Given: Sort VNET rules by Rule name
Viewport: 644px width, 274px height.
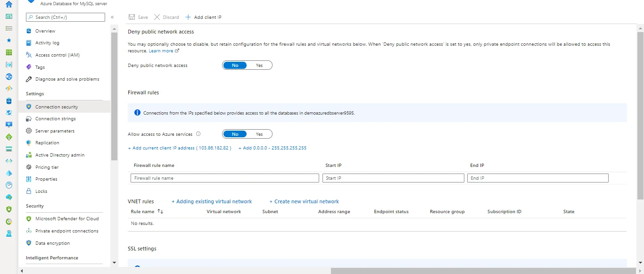Looking at the screenshot, I should (146, 211).
